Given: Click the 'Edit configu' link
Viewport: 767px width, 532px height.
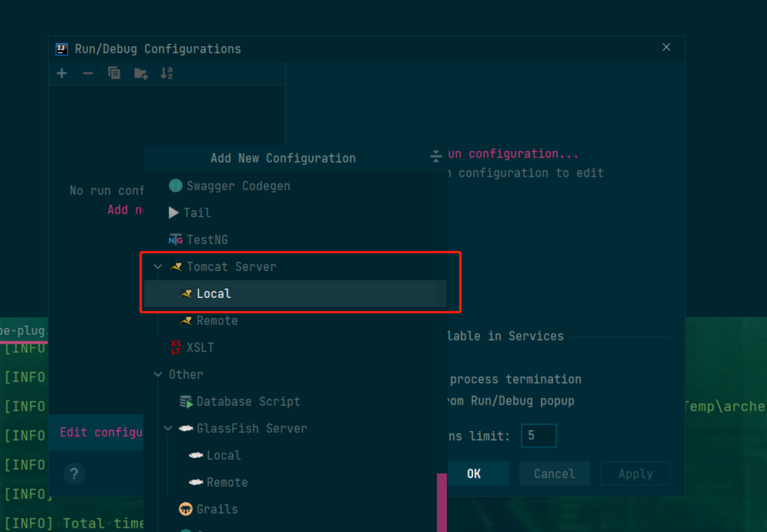Looking at the screenshot, I should [x=101, y=432].
